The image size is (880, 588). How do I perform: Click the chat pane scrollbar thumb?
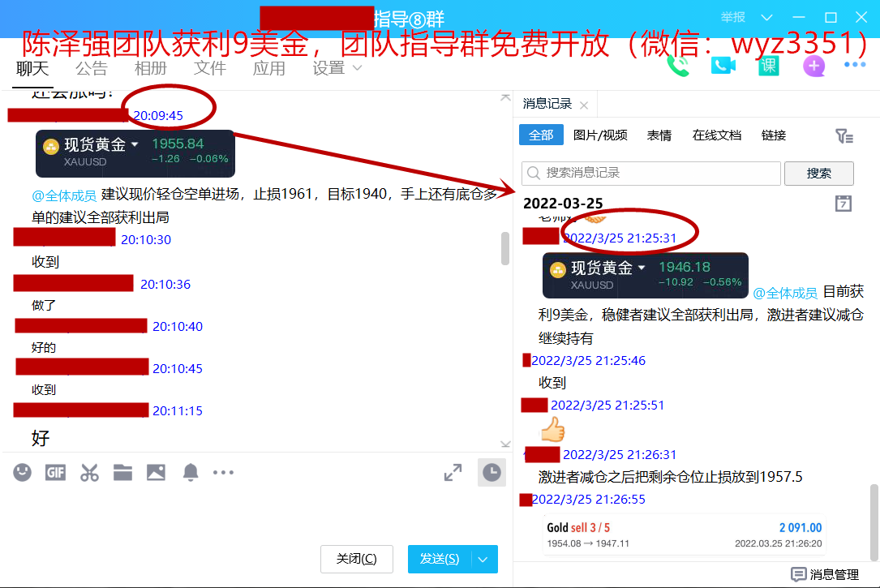coord(505,248)
